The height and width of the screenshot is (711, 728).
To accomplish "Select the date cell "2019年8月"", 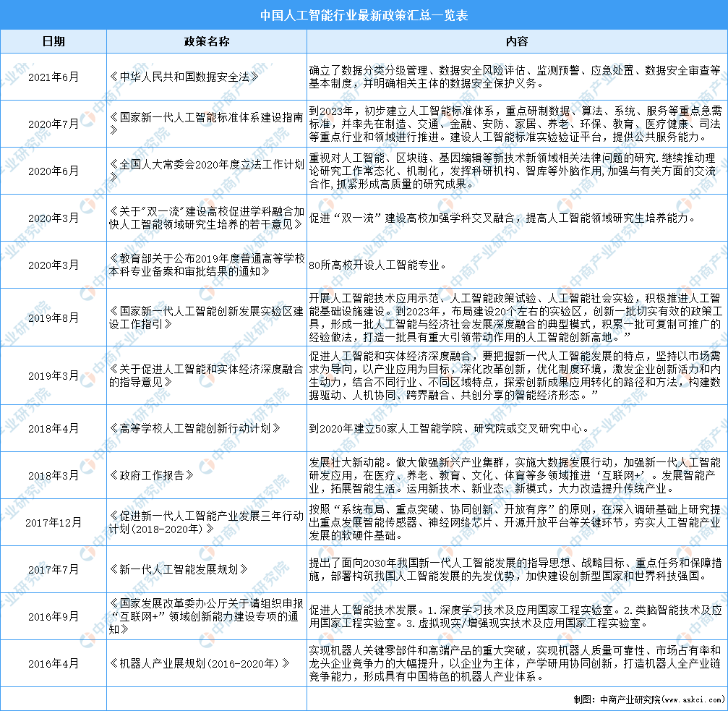I will [x=53, y=318].
